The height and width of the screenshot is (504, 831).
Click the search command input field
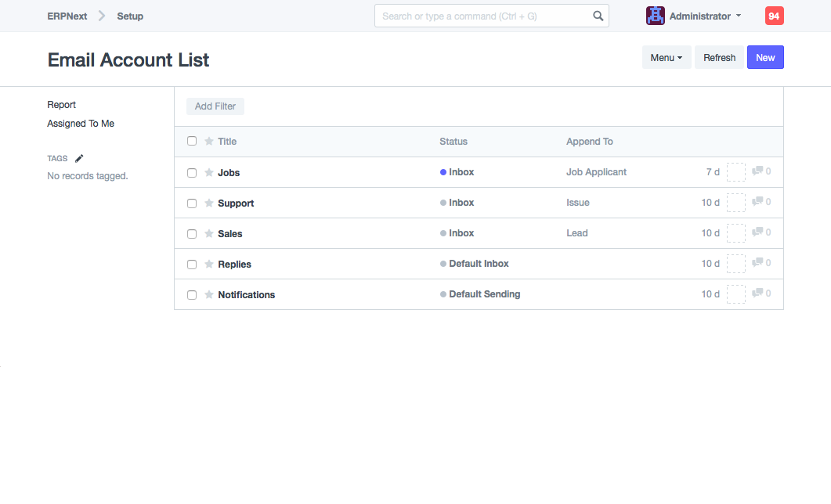pyautogui.click(x=482, y=16)
